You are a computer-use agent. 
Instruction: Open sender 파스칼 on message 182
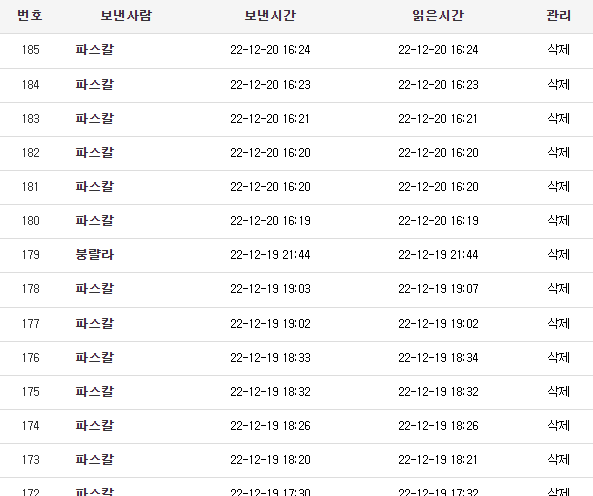[95, 152]
